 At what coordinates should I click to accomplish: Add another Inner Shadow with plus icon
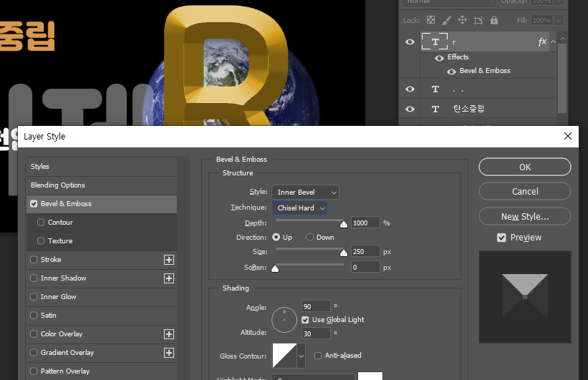pyautogui.click(x=169, y=278)
